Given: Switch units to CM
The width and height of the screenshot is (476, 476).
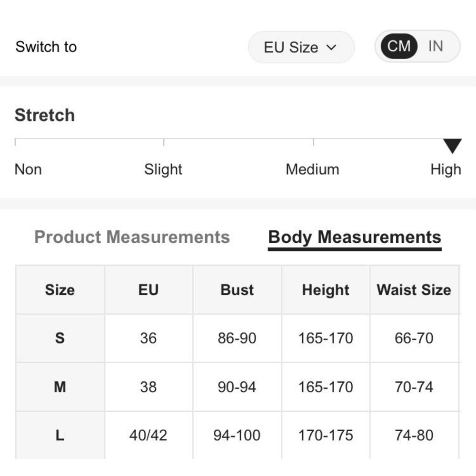Looking at the screenshot, I should tap(398, 46).
